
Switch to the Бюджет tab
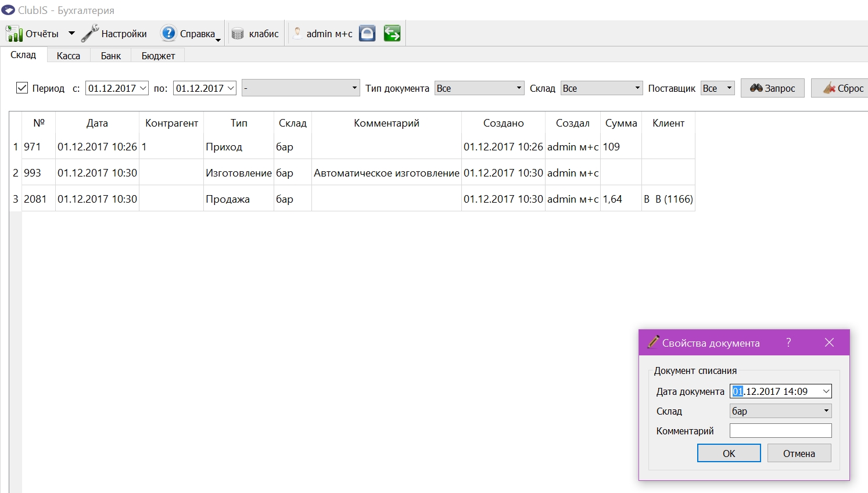pos(158,56)
